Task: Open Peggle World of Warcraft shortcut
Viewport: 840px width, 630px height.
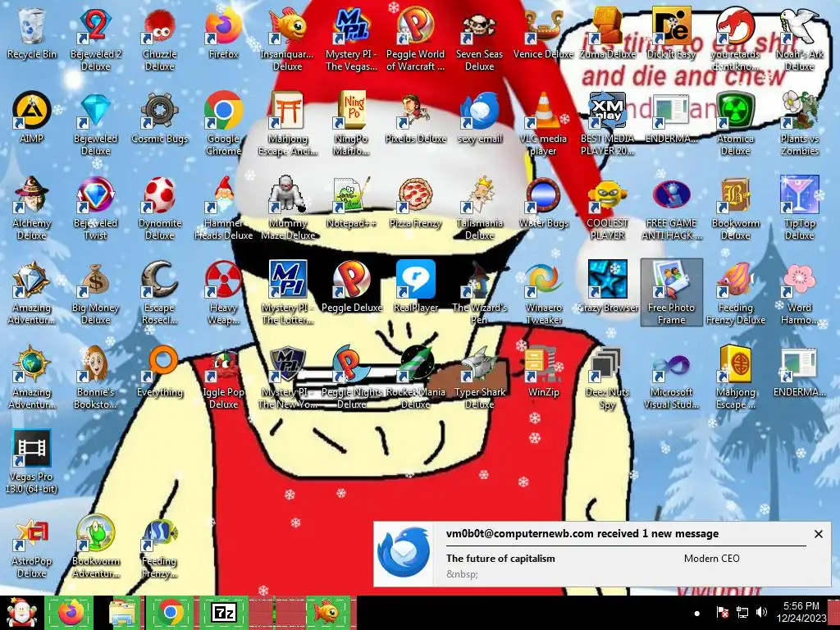Action: (415, 39)
